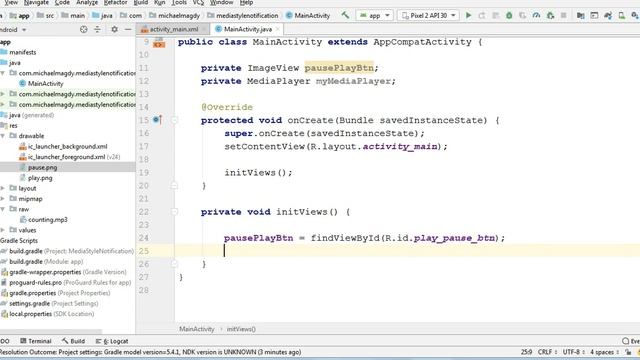Viewport: 640px width, 360px height.
Task: Click the 25:9 cursor position indicator
Action: point(526,352)
